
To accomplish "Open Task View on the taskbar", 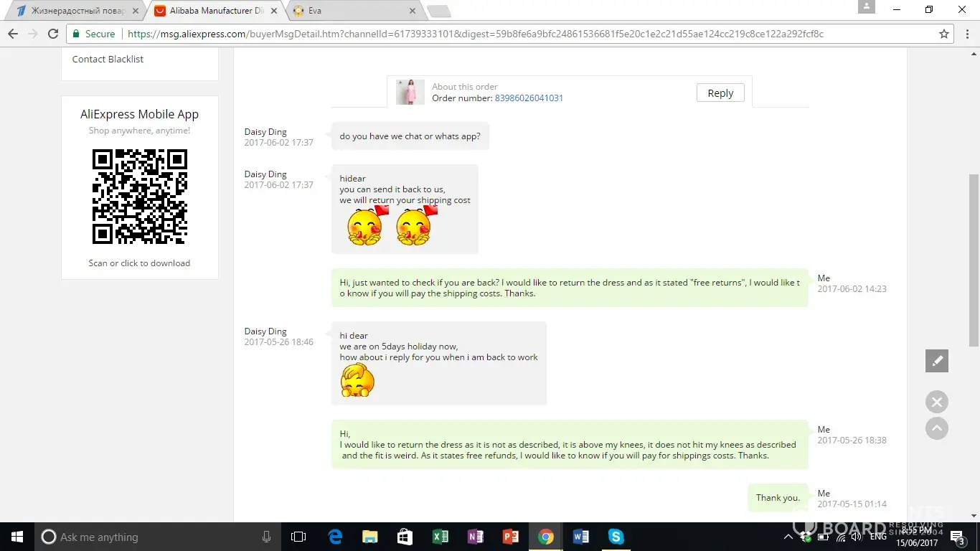I will pos(298,537).
